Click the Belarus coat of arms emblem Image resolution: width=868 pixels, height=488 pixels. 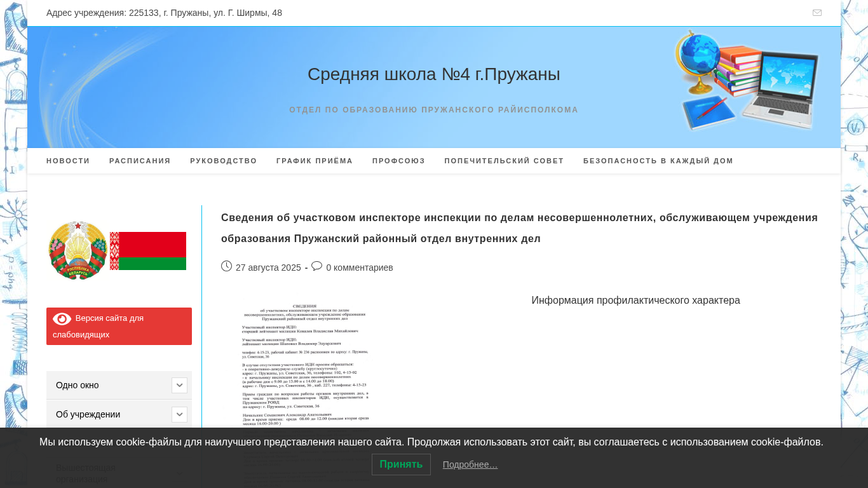78,250
